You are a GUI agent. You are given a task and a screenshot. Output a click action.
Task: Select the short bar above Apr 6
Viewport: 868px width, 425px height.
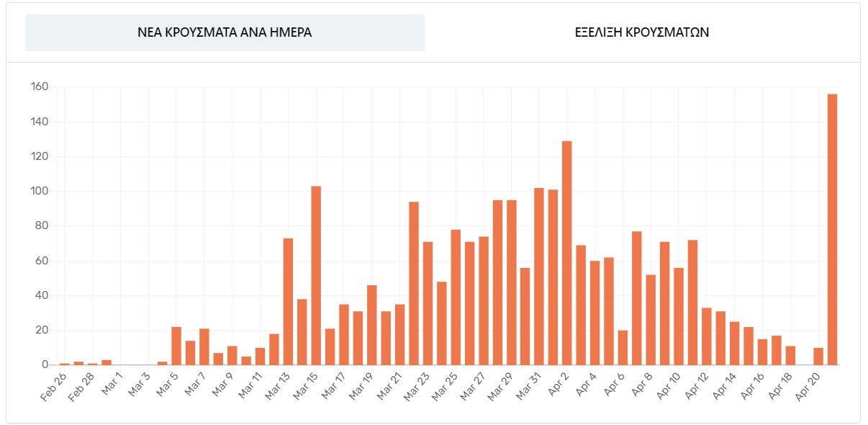[x=623, y=347]
